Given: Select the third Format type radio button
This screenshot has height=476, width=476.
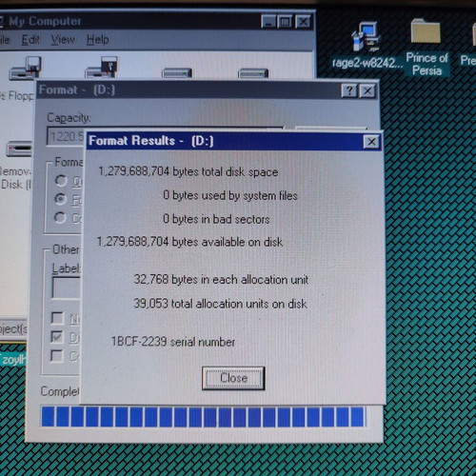Looking at the screenshot, I should (61, 218).
